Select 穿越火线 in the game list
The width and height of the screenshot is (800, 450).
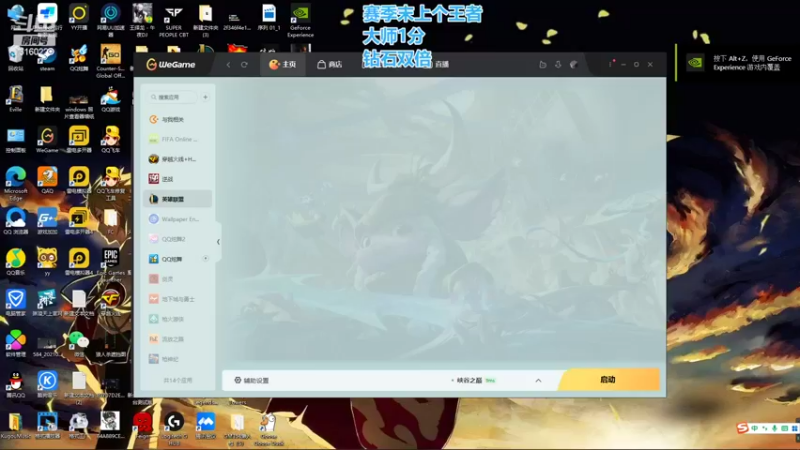tap(178, 159)
